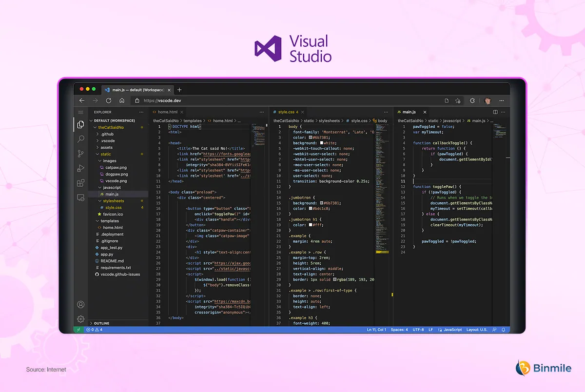Image resolution: width=585 pixels, height=392 pixels.
Task: Click the reader page icon in address bar
Action: [447, 100]
